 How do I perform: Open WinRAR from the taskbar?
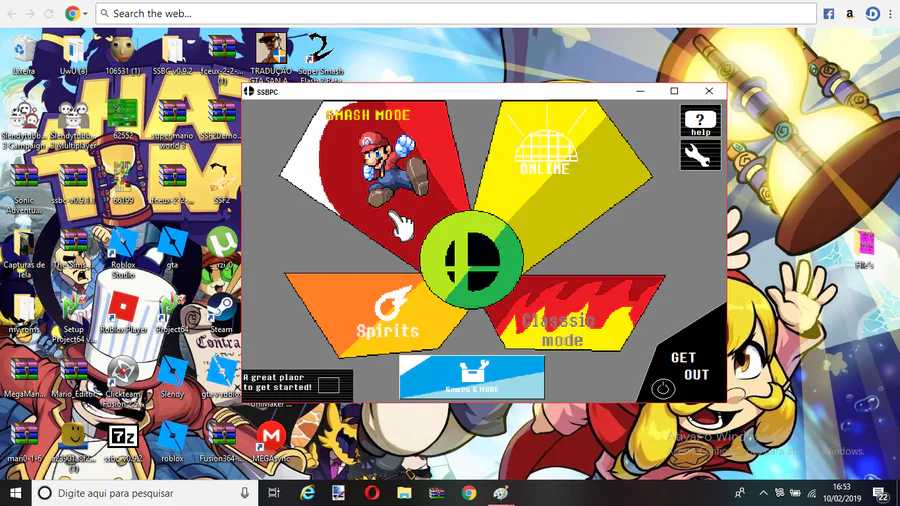437,493
